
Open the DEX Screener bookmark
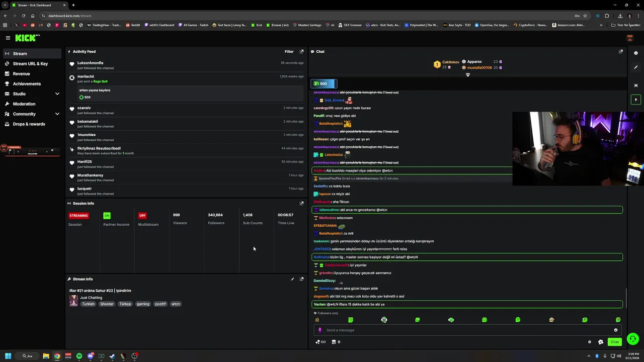(350, 25)
